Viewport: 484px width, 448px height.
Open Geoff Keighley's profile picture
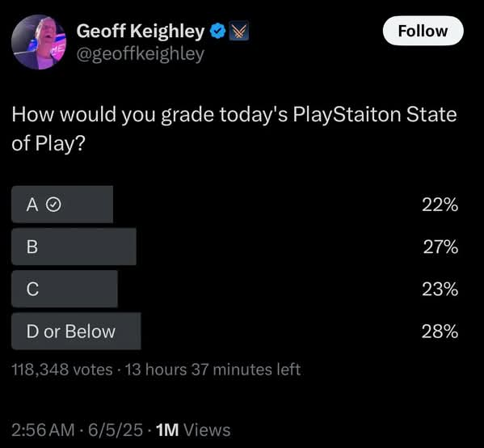(x=39, y=42)
